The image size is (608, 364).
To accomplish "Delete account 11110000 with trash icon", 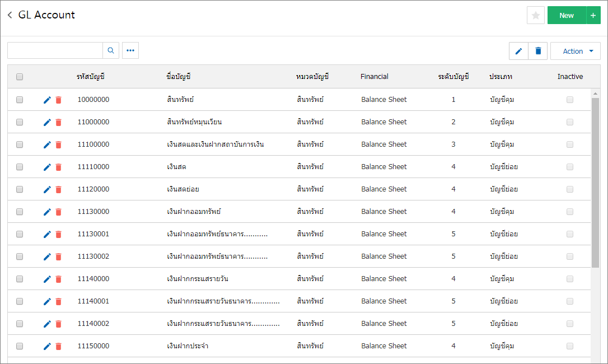I will pos(59,167).
